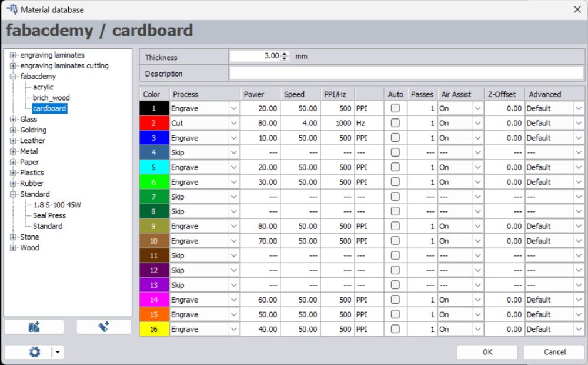
Task: Expand the Glass tree node
Action: pos(13,120)
